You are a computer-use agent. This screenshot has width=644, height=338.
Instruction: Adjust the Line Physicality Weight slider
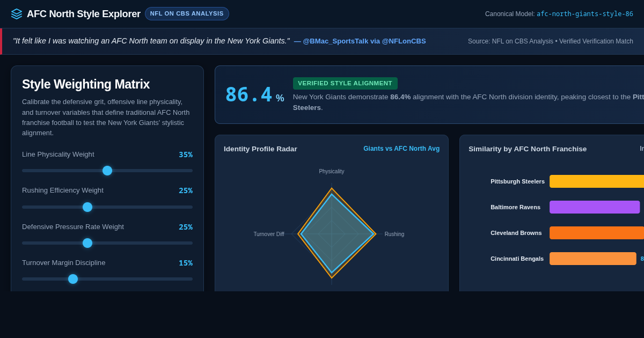tap(107, 171)
